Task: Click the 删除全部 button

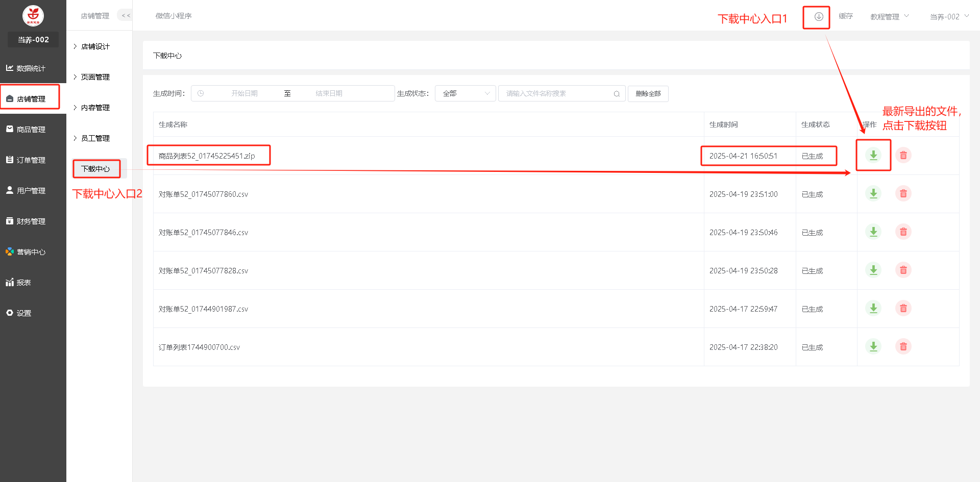Action: point(648,94)
